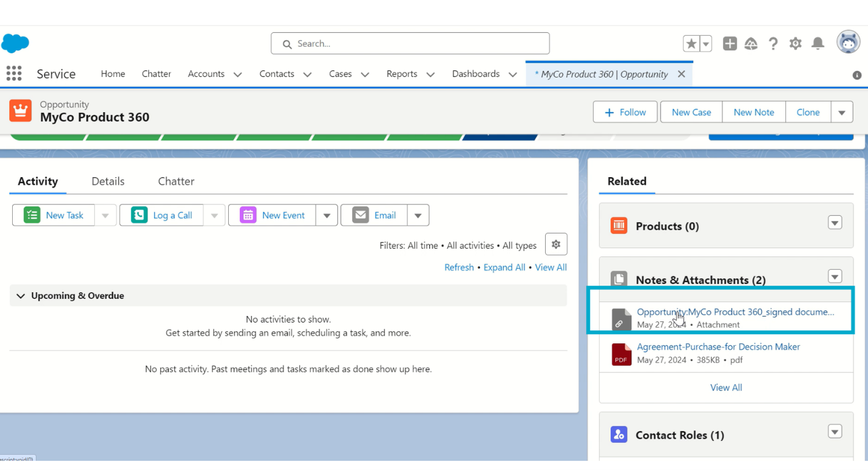Open the Notes & Attachments action dropdown
Viewport: 868px width, 470px height.
[x=835, y=277]
